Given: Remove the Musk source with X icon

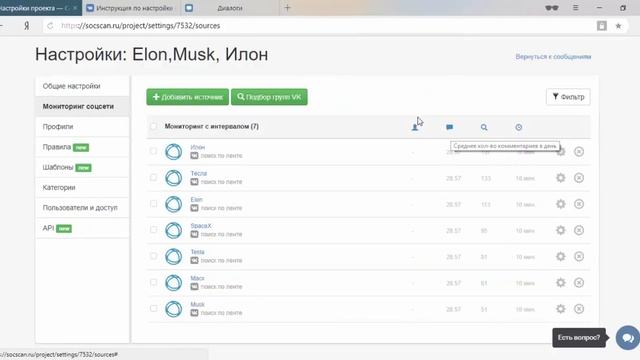Looking at the screenshot, I should click(579, 309).
